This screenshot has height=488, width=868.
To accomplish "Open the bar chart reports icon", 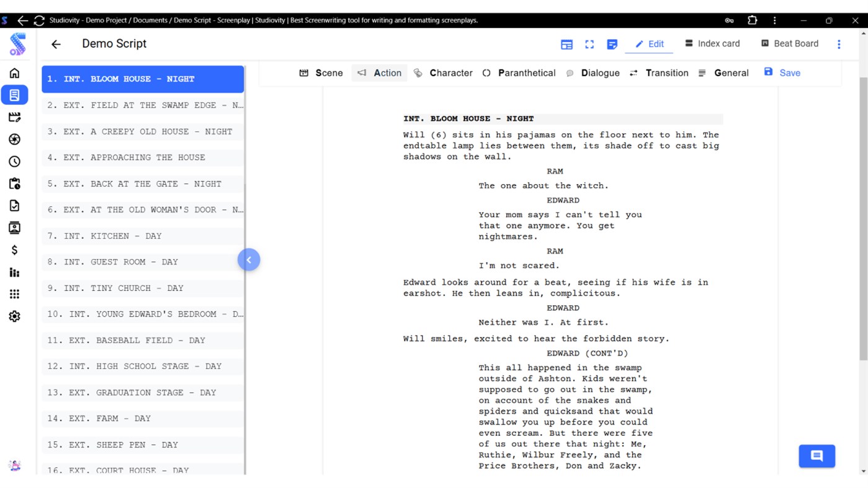I will [x=14, y=272].
